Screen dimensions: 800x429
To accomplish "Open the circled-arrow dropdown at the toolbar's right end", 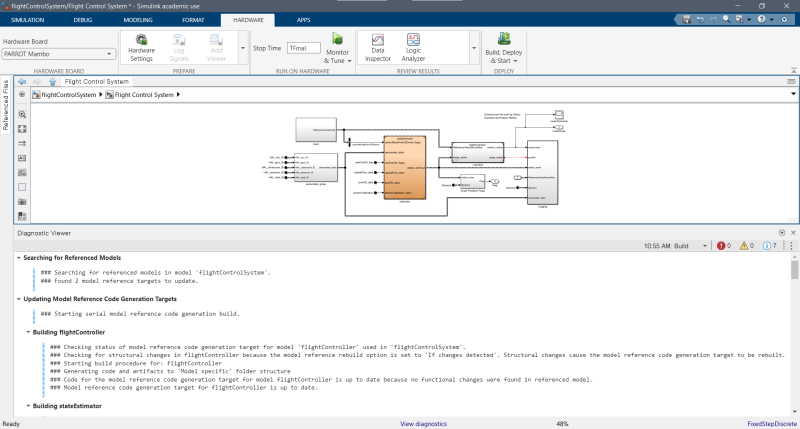I will tap(785, 19).
